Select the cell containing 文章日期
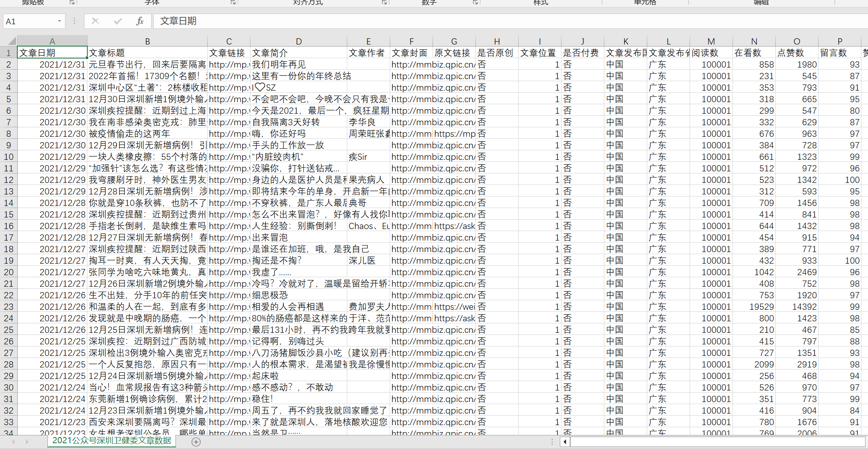 [x=52, y=53]
